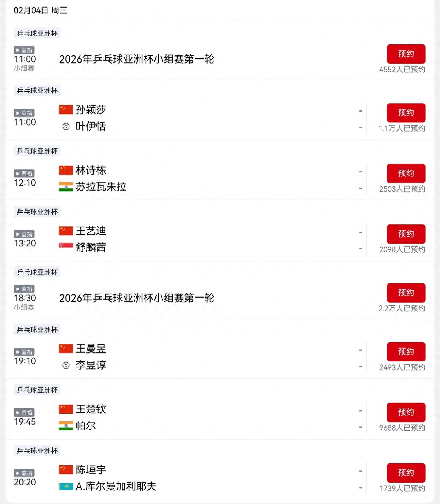
Task: Click India flag beside 帕尔
Action: coord(66,426)
